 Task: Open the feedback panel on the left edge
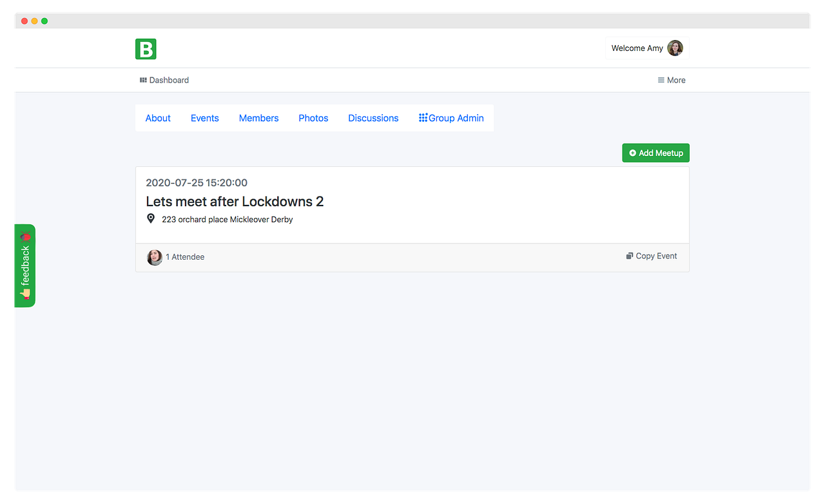pyautogui.click(x=25, y=266)
